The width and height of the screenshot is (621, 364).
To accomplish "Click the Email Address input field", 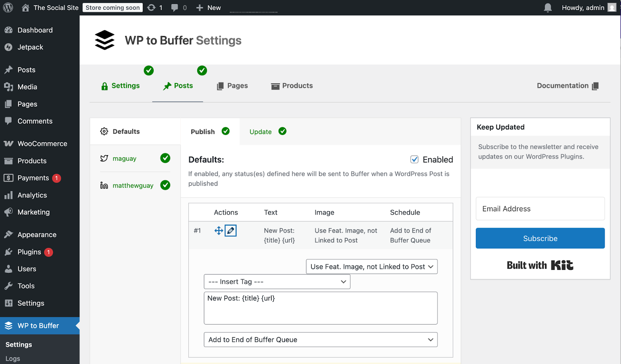I will (540, 209).
